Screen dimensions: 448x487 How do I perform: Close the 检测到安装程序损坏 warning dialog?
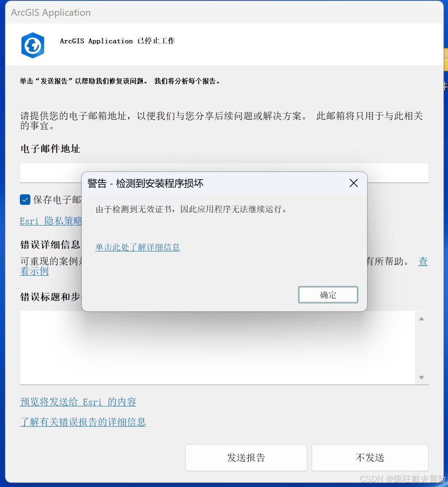353,183
